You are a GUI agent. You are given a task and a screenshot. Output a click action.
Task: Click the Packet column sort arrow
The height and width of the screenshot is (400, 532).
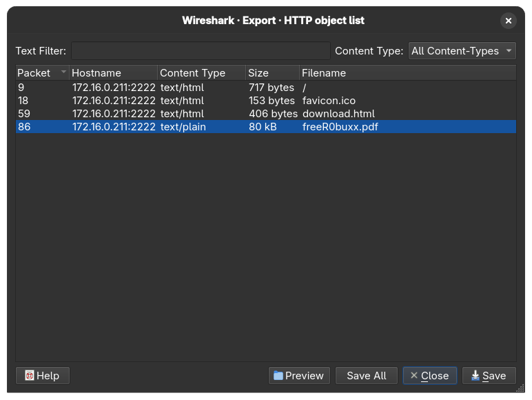pyautogui.click(x=63, y=72)
